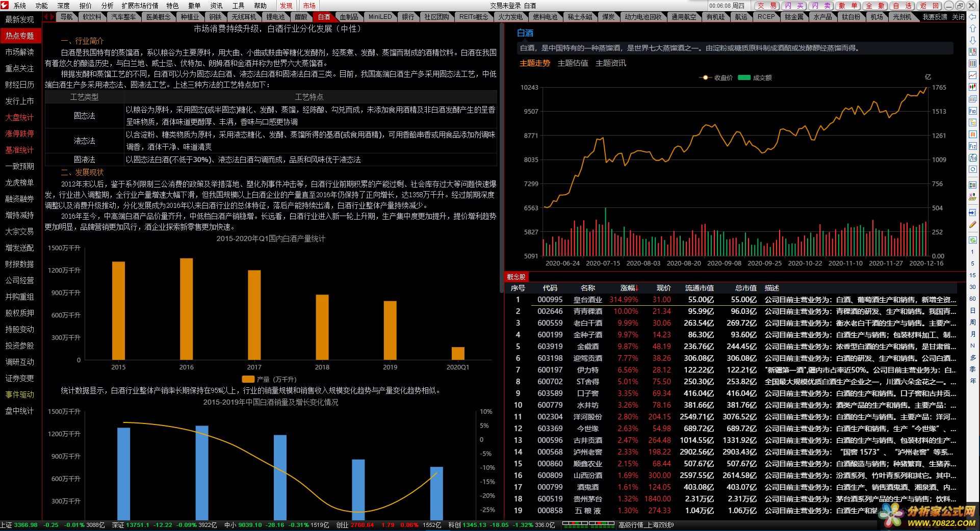Sort by 总市值 column header
The height and width of the screenshot is (531, 980).
[x=746, y=288]
